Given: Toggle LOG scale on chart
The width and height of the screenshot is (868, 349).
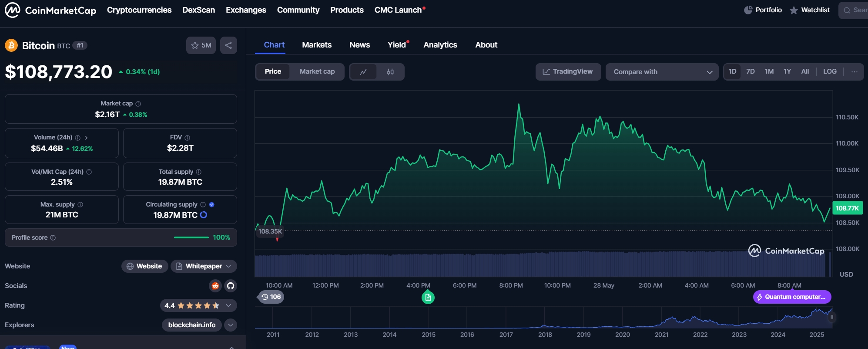Looking at the screenshot, I should [830, 72].
